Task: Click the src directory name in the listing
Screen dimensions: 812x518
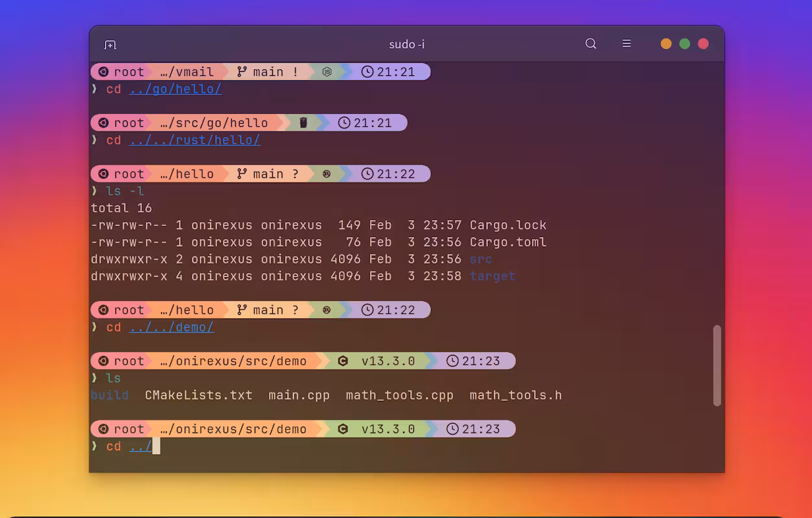Action: click(481, 259)
